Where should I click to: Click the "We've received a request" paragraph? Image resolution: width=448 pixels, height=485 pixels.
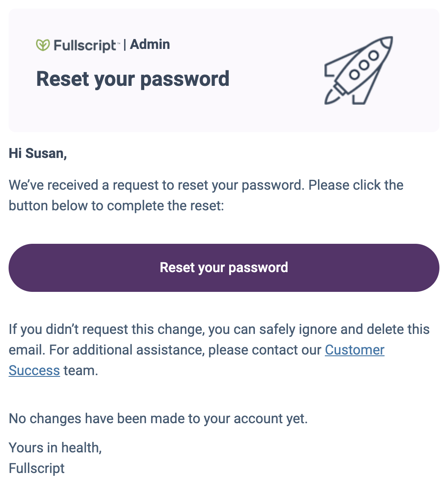(x=206, y=195)
